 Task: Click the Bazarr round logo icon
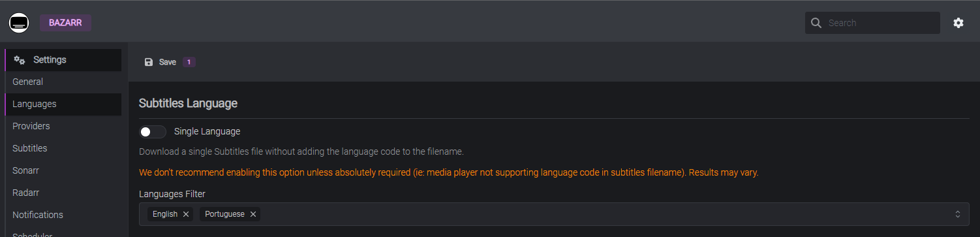[x=19, y=23]
